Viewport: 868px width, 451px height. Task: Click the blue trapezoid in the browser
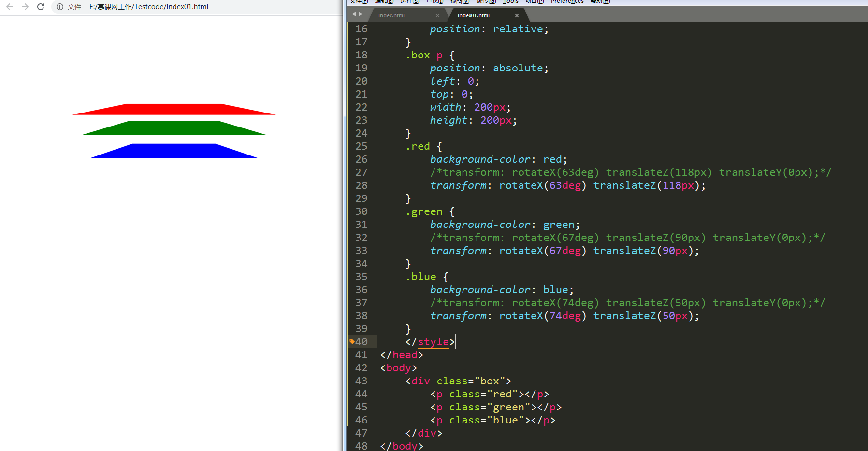tap(174, 151)
